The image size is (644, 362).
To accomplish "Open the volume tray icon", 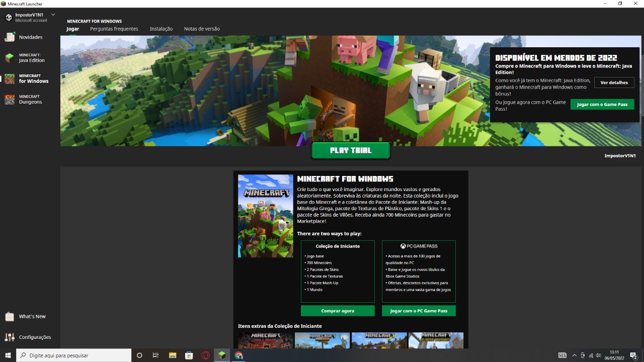I will click(x=599, y=355).
